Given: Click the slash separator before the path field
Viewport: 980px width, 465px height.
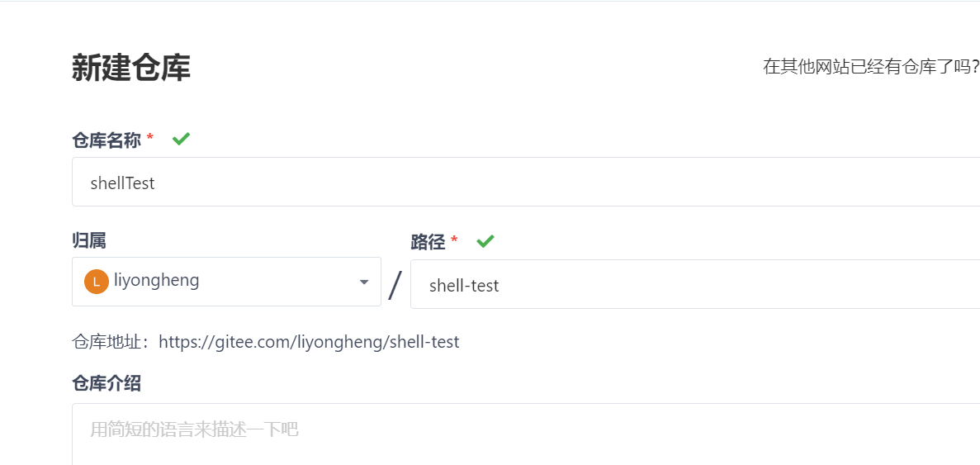Looking at the screenshot, I should (395, 285).
